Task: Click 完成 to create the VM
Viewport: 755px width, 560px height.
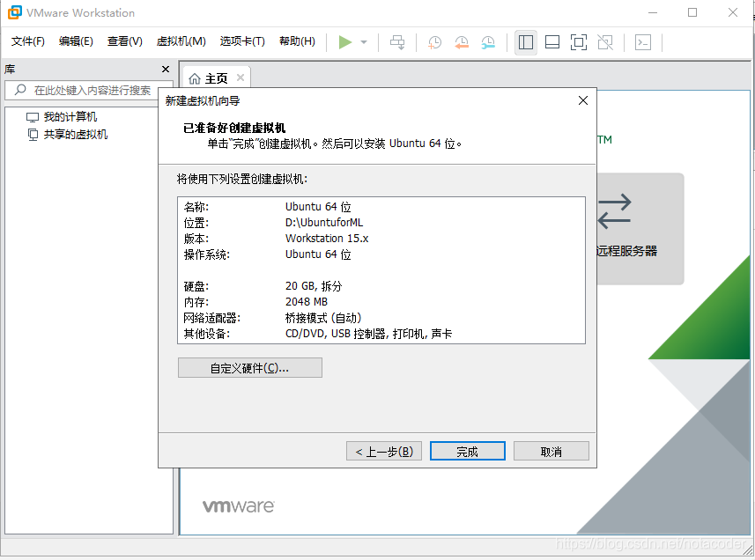Action: point(468,452)
